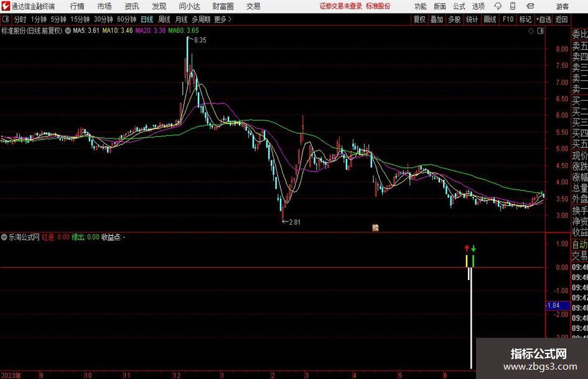
Task: Open 多周期 multi-period view
Action: (201, 19)
